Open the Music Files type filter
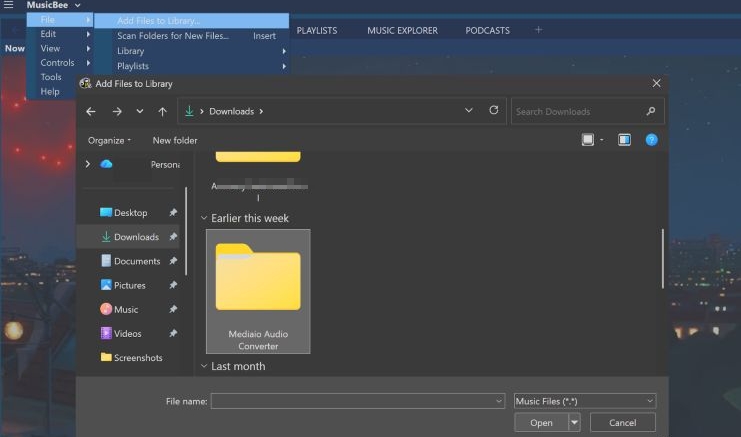The width and height of the screenshot is (741, 437). pos(585,401)
